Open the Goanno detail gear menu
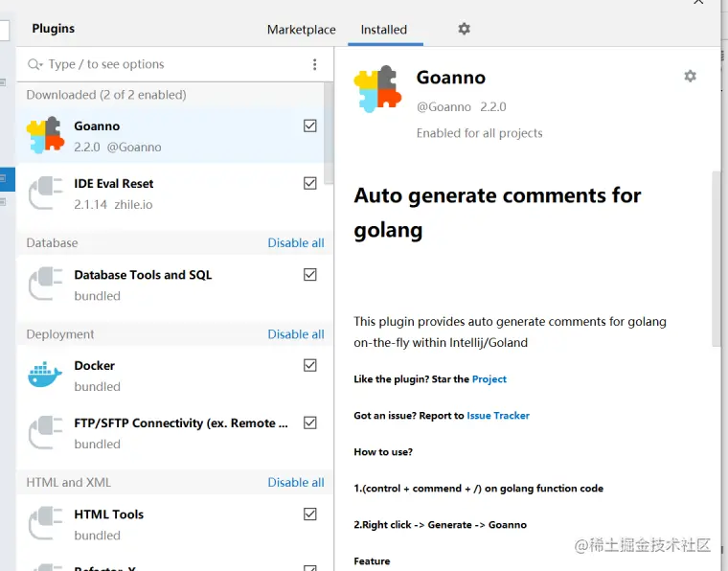Screen dimensions: 728x571 click(690, 76)
